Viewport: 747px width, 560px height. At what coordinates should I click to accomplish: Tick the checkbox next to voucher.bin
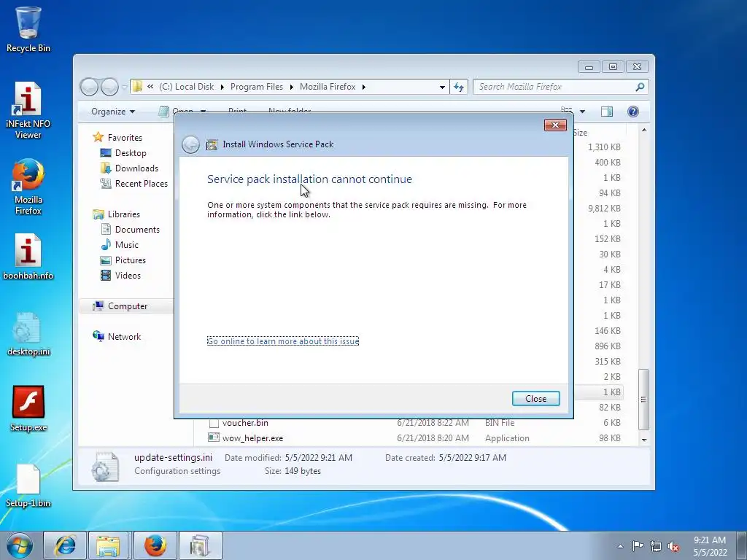[214, 423]
